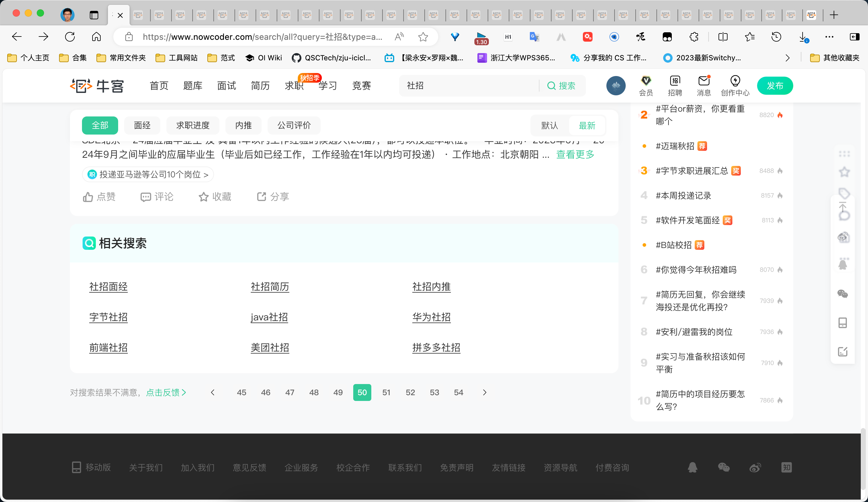
Task: Open the 招聘 icon in header
Action: point(675,81)
